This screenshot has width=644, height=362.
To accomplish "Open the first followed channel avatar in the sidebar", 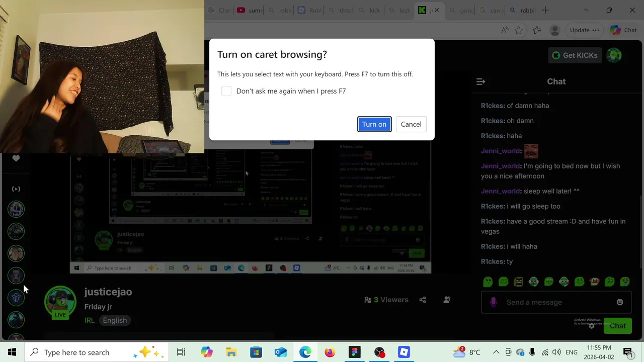I will (16, 209).
